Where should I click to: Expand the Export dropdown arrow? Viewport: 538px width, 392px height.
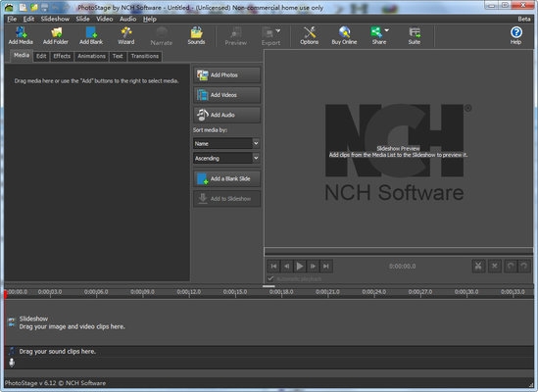278,31
